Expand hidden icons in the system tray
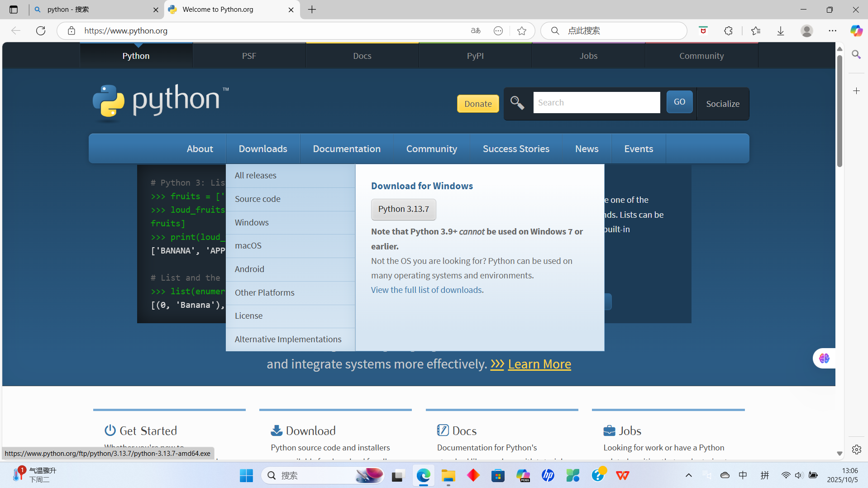Screen dimensions: 868x488 tap(689, 475)
